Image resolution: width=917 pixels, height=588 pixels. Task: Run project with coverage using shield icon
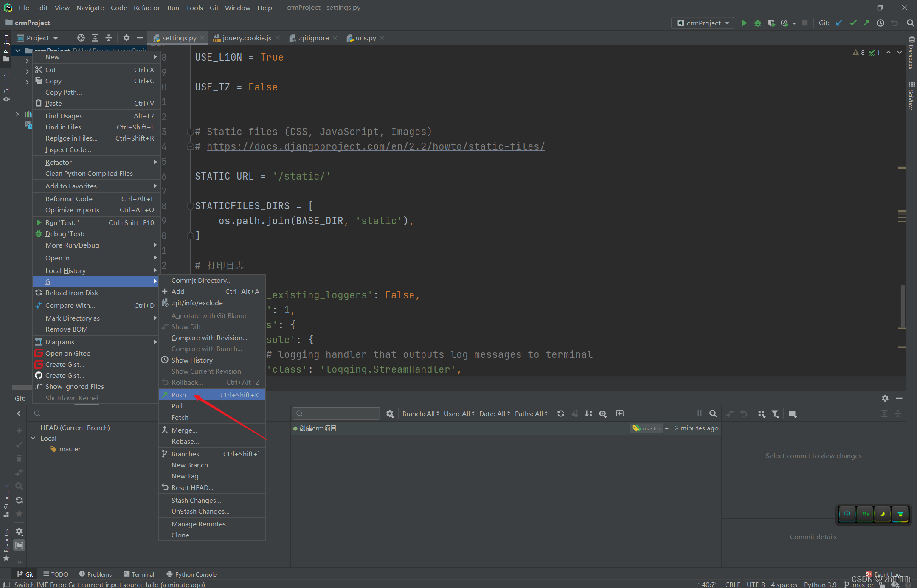tap(771, 23)
